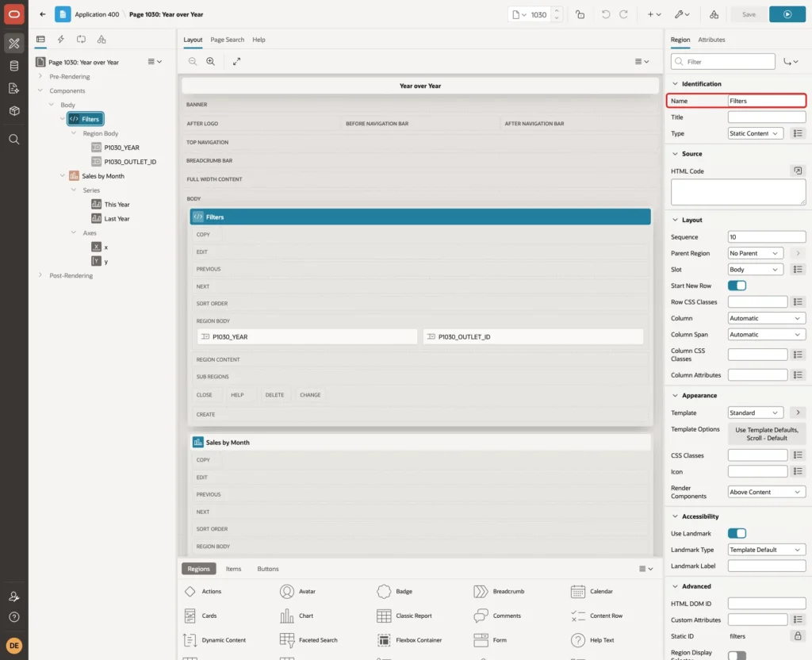Click the Name field containing Filters
The image size is (812, 660).
767,101
